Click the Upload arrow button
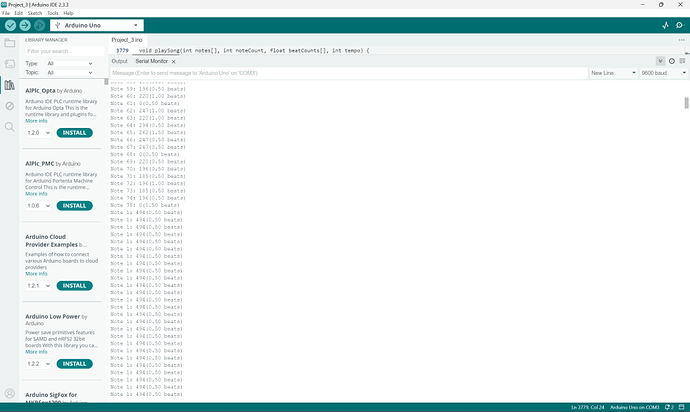Image resolution: width=690 pixels, height=412 pixels. click(25, 26)
